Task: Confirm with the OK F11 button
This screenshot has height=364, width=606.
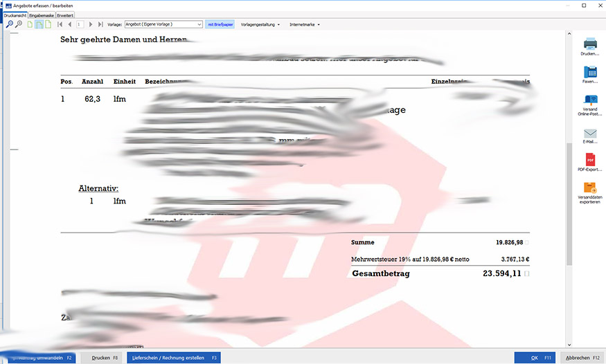Action: tap(535, 358)
